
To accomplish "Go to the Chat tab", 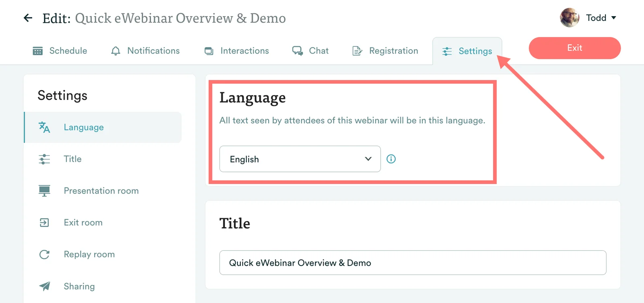I will (310, 51).
